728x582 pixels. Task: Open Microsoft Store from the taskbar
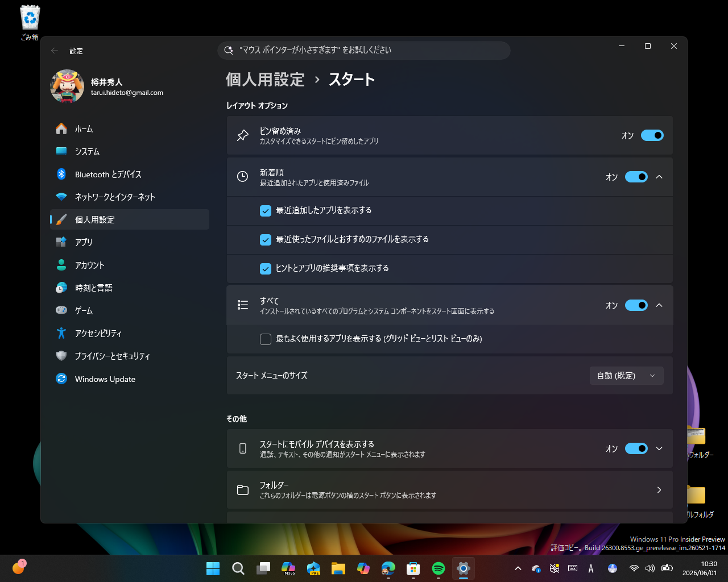[x=413, y=568]
